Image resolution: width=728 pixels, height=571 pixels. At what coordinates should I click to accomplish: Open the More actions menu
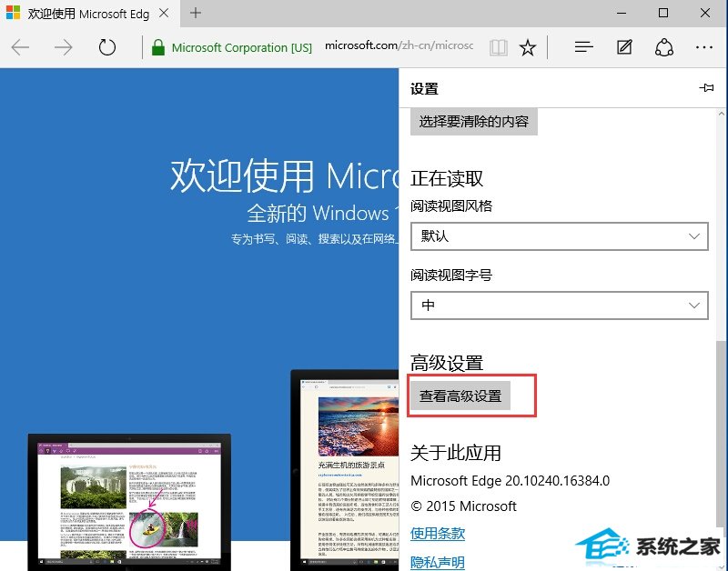704,47
